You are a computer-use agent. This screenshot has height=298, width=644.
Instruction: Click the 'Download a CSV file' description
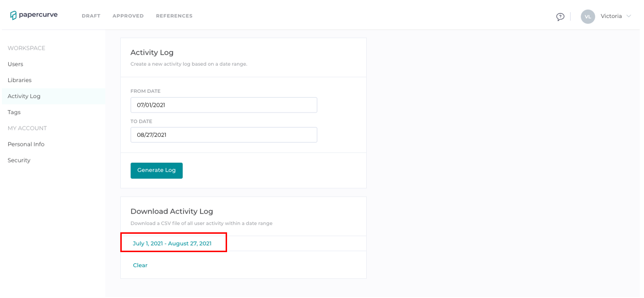201,223
